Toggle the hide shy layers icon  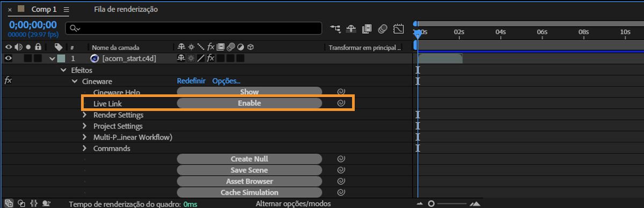tap(352, 28)
